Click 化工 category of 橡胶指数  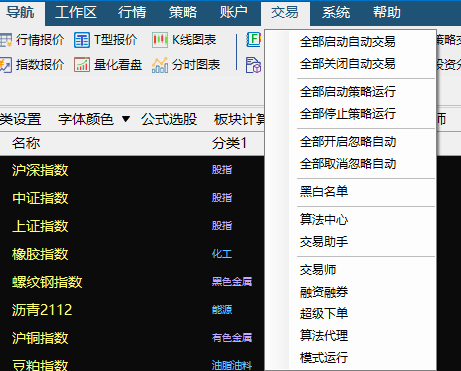pos(222,254)
